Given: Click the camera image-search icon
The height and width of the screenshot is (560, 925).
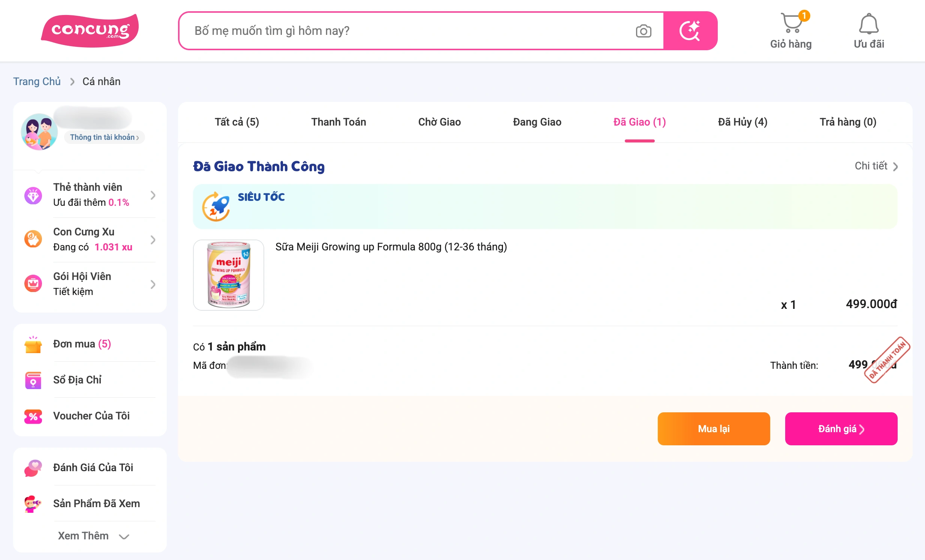Looking at the screenshot, I should [x=644, y=31].
